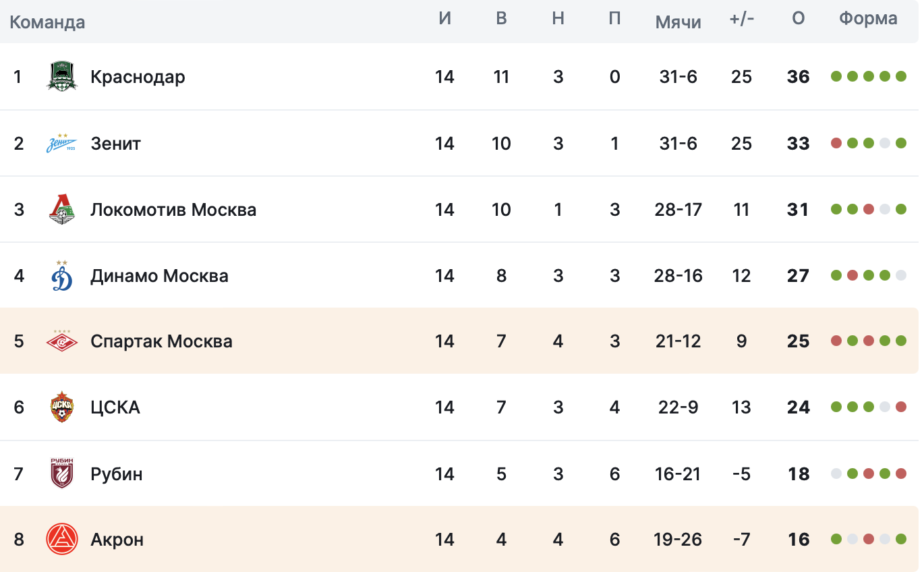Screen dimensions: 924x572
Task: Click the red Akron logo
Action: 62,540
